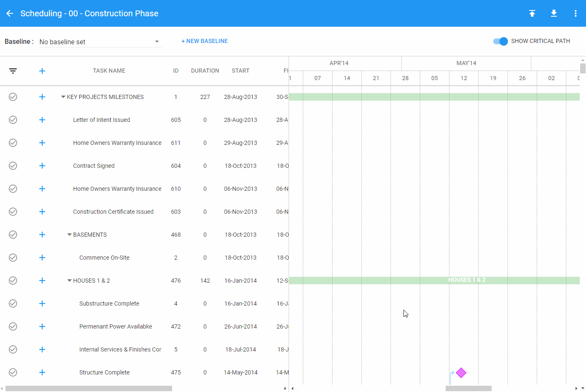This screenshot has height=392, width=586.
Task: Click the task list horizontal scrollbar thumb
Action: pyautogui.click(x=89, y=389)
